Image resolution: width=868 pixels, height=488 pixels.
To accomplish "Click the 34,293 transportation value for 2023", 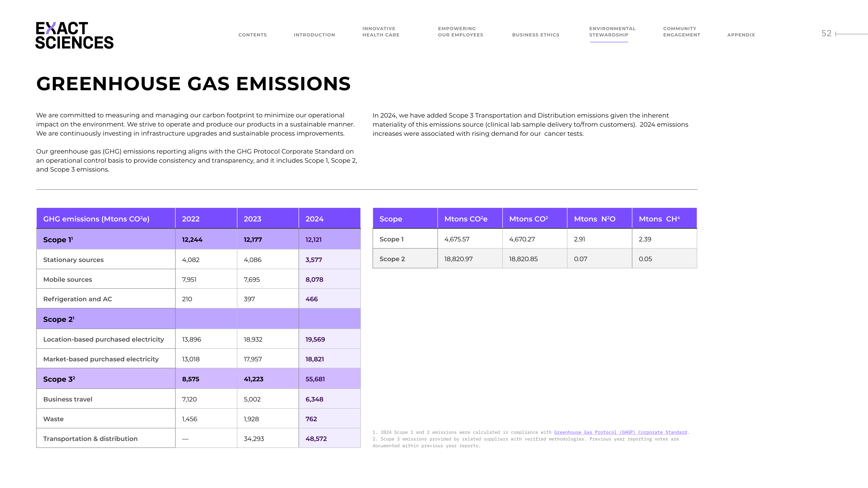I will [x=254, y=439].
